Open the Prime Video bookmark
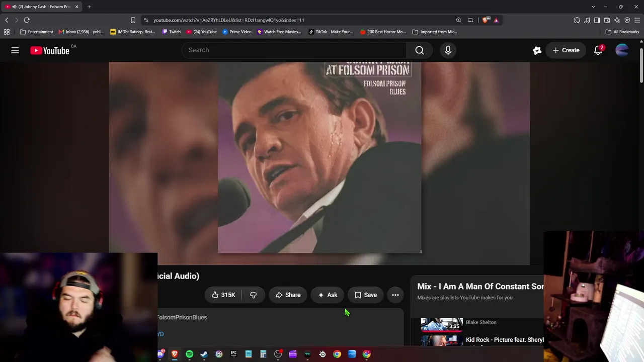The image size is (644, 362). [x=237, y=32]
